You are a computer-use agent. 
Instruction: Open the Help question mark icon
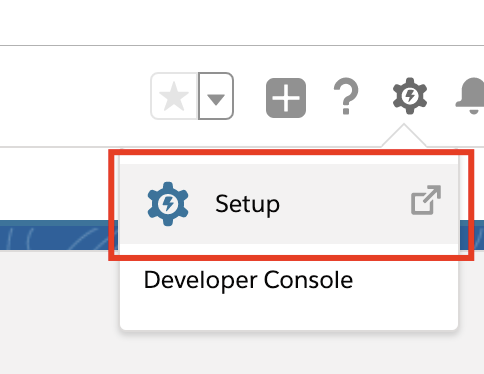point(346,96)
